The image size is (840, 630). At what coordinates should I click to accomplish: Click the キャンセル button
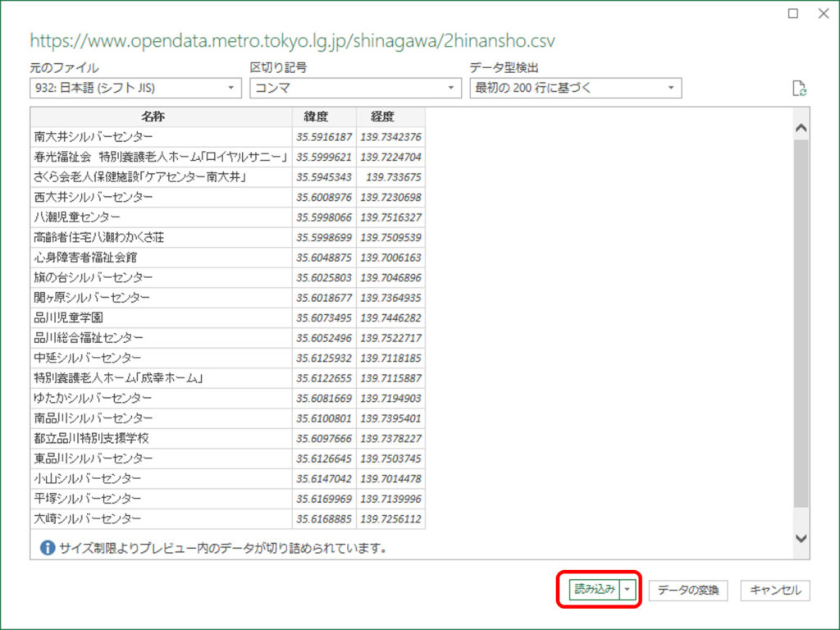click(x=774, y=590)
